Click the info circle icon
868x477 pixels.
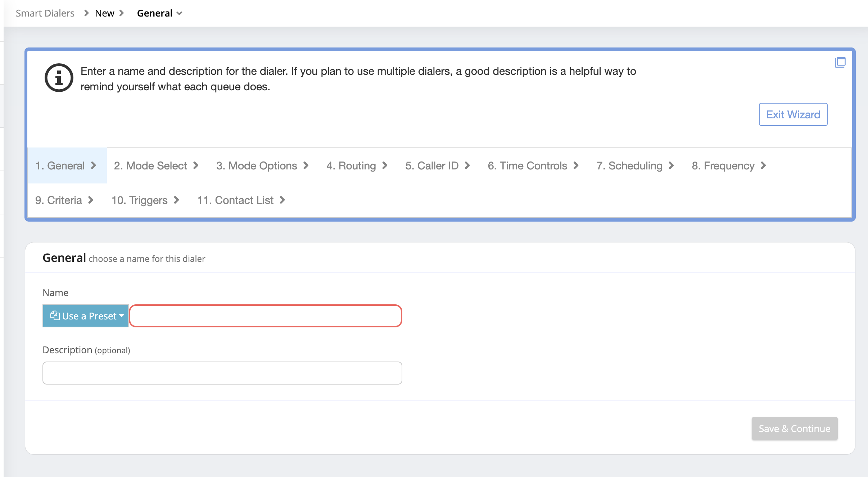(59, 78)
